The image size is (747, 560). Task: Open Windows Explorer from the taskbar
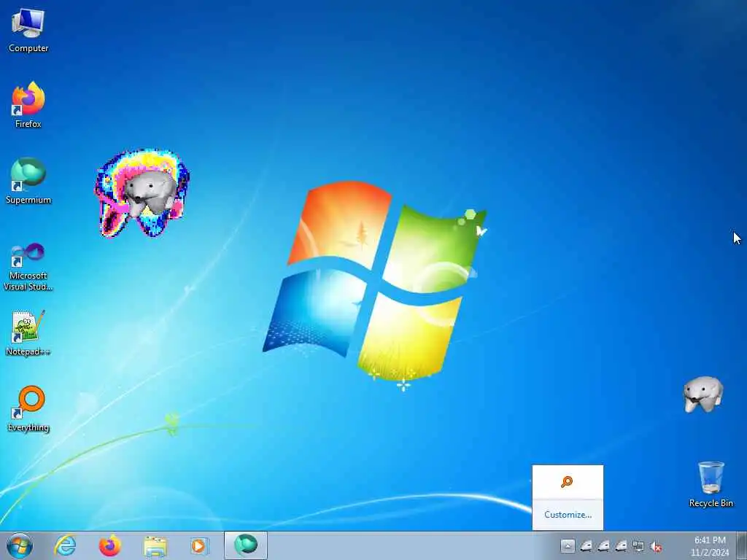(155, 545)
